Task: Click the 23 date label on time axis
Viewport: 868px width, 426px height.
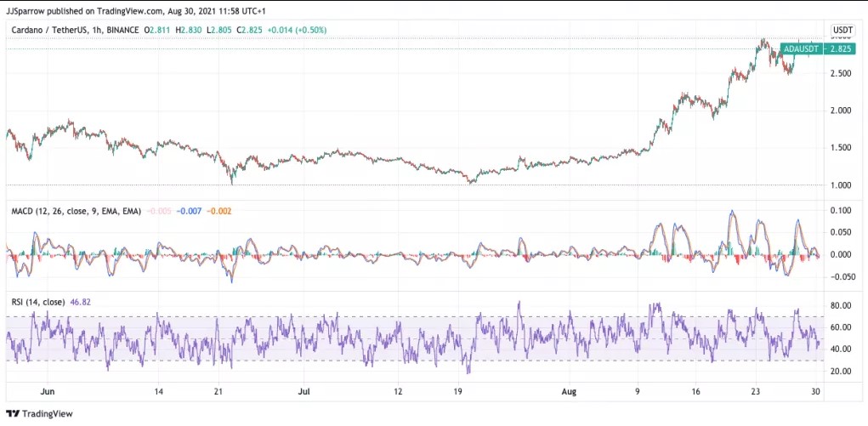Action: (x=757, y=392)
